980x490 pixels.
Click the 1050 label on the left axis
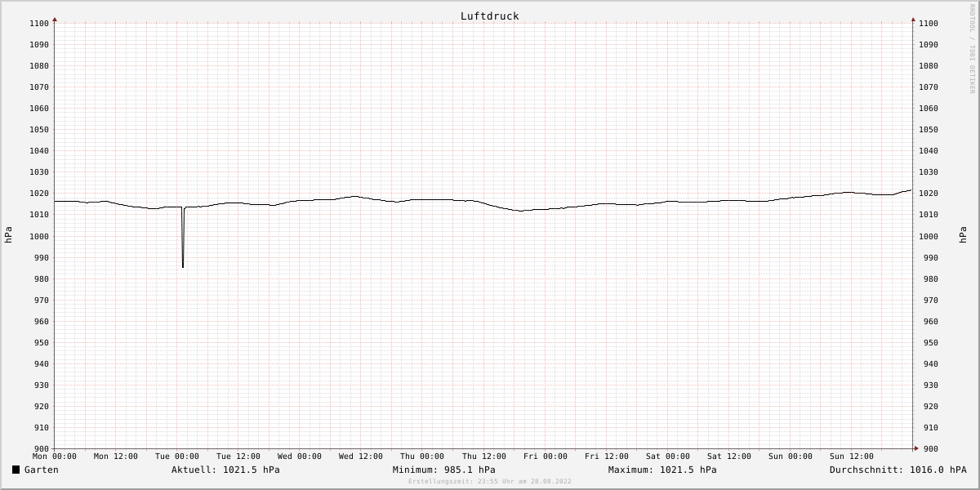[x=40, y=130]
